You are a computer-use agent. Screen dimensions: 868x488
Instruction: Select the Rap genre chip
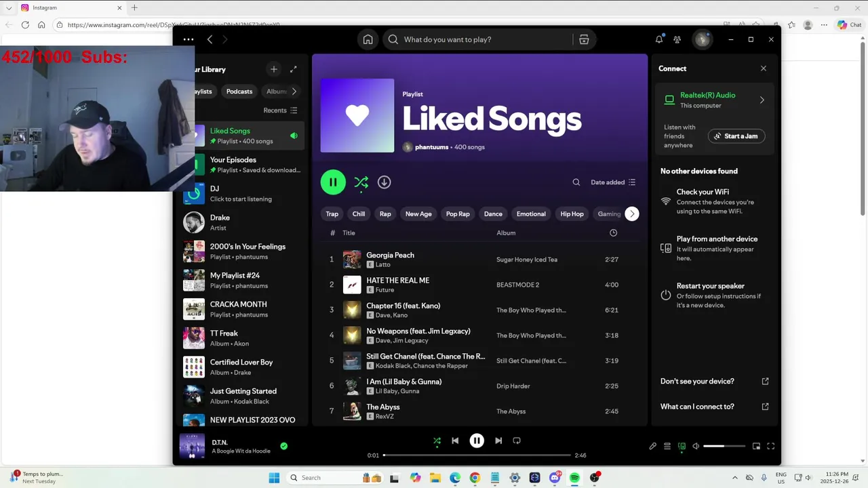385,213
